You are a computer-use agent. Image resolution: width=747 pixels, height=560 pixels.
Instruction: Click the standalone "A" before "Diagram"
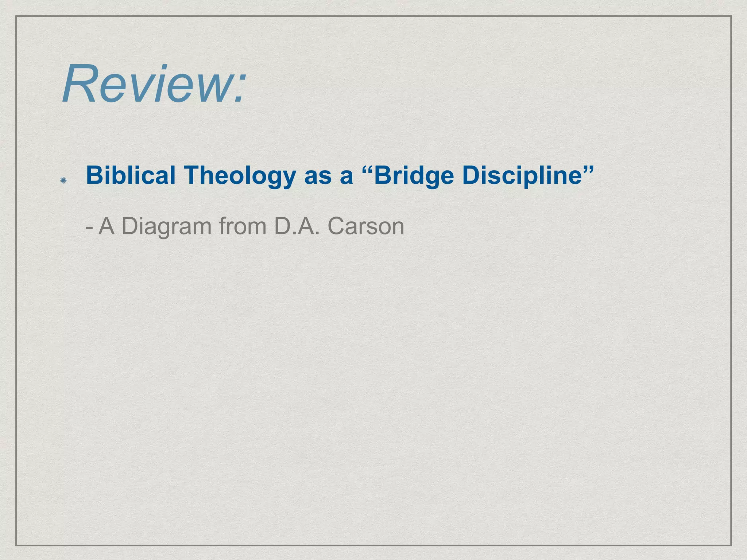point(107,226)
